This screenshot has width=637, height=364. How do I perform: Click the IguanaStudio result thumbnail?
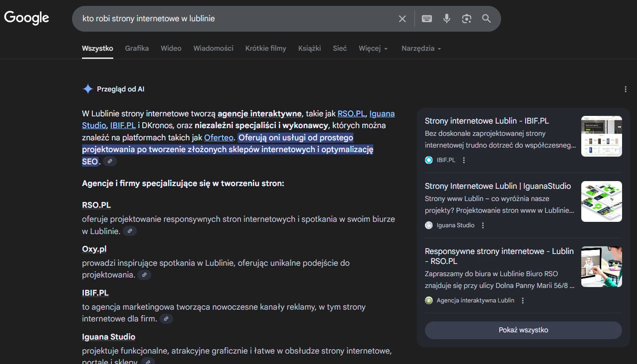point(602,201)
